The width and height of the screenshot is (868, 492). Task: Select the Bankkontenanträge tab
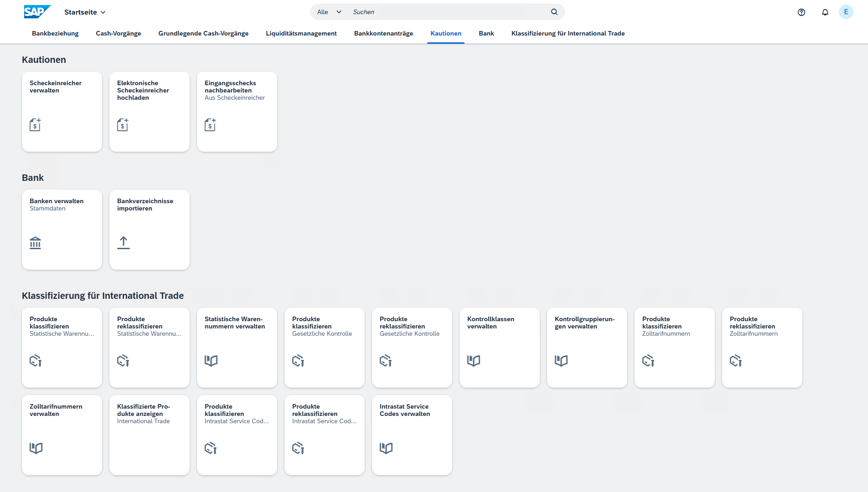tap(383, 33)
